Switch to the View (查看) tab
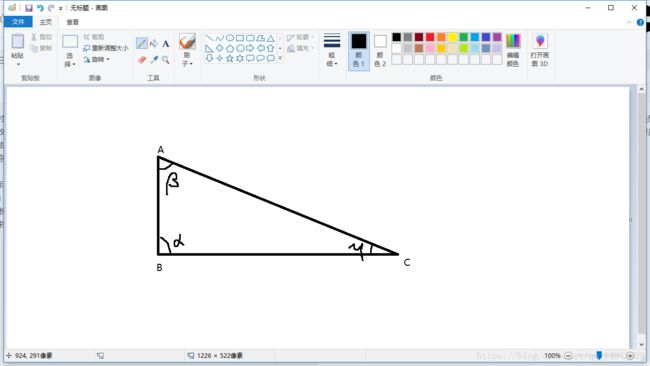The image size is (650, 366). pyautogui.click(x=73, y=22)
